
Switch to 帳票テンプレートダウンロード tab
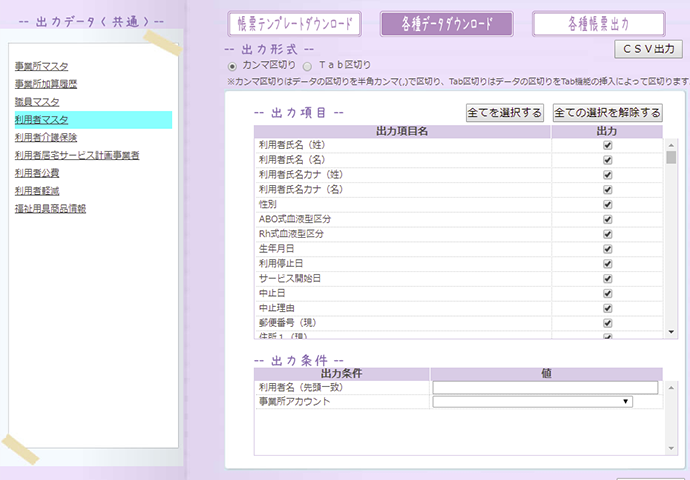(x=294, y=24)
